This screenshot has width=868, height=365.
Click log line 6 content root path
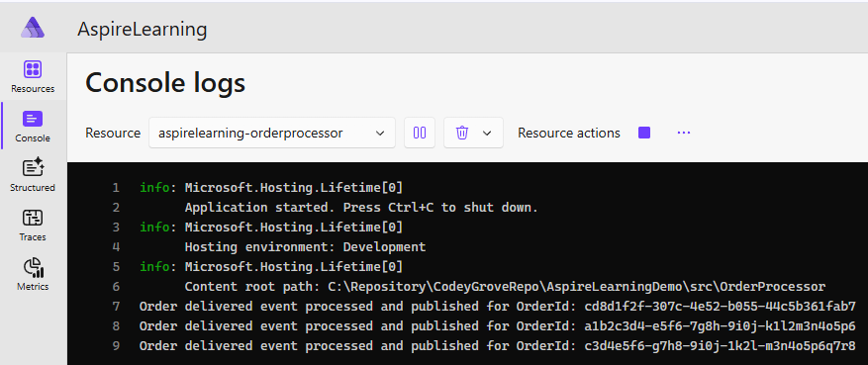pyautogui.click(x=505, y=287)
